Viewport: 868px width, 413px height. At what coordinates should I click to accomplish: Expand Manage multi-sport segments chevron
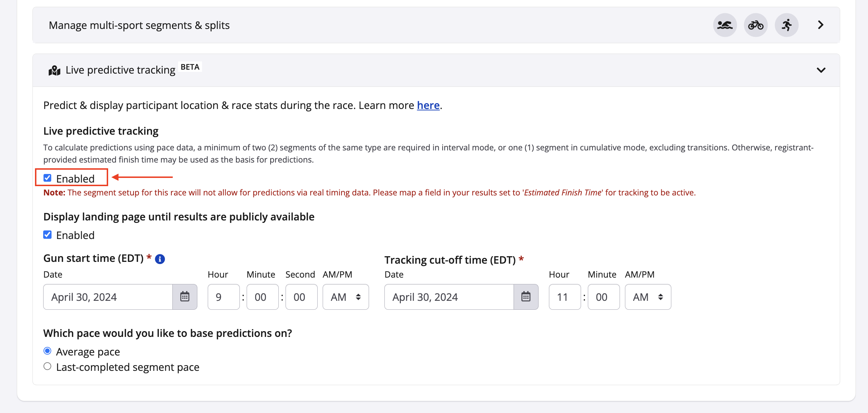[821, 25]
